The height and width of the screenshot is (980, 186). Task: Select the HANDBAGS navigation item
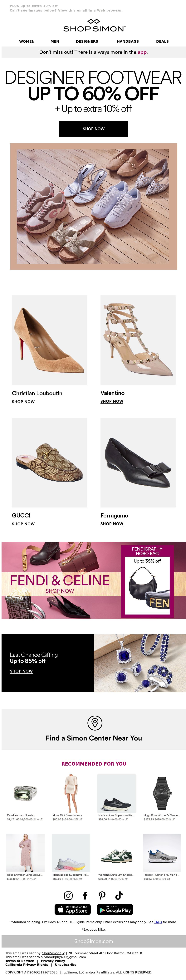point(127,42)
